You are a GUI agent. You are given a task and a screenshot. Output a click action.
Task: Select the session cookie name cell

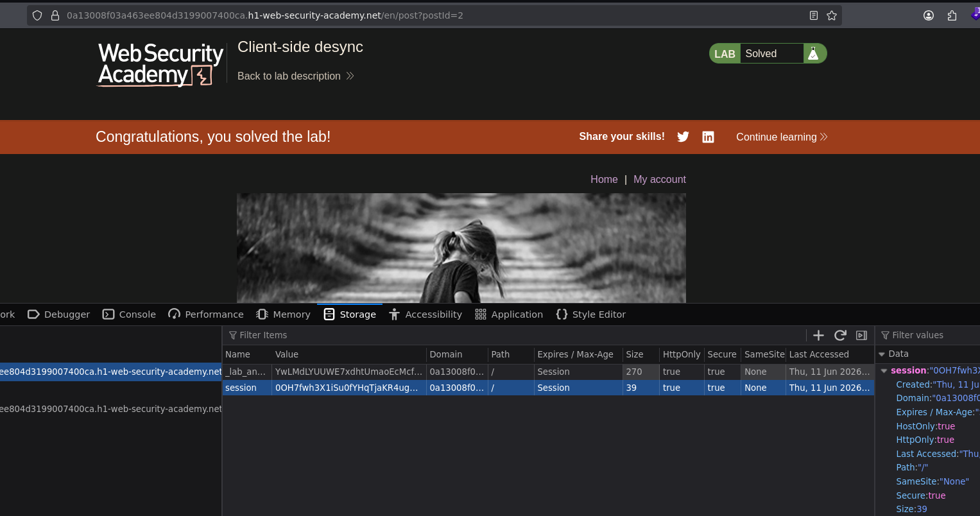(247, 388)
